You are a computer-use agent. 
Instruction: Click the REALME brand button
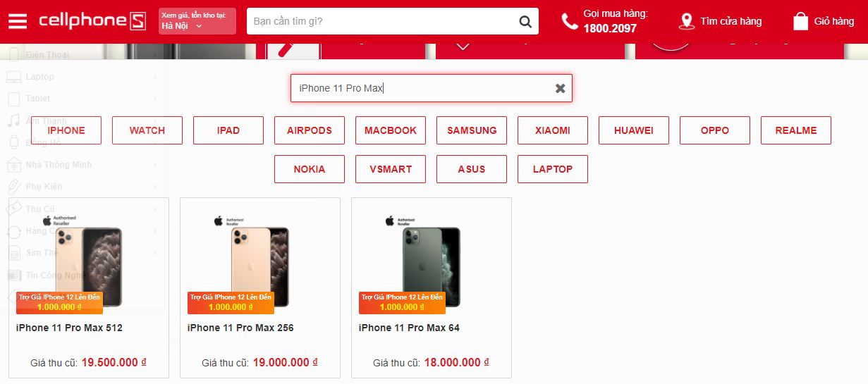click(796, 130)
